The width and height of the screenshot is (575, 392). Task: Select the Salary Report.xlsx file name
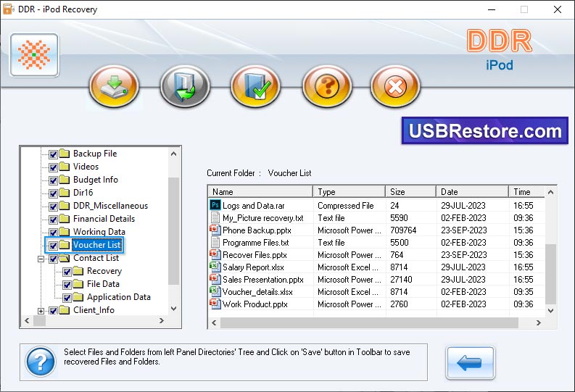click(x=253, y=267)
